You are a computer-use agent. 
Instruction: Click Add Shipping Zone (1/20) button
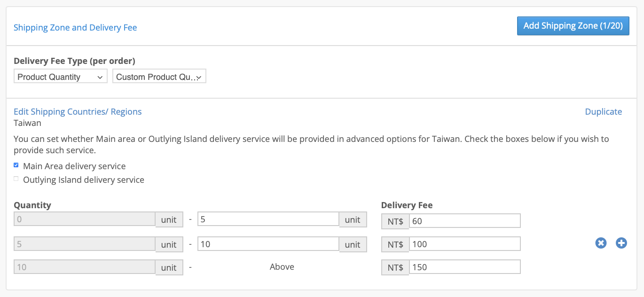(573, 26)
